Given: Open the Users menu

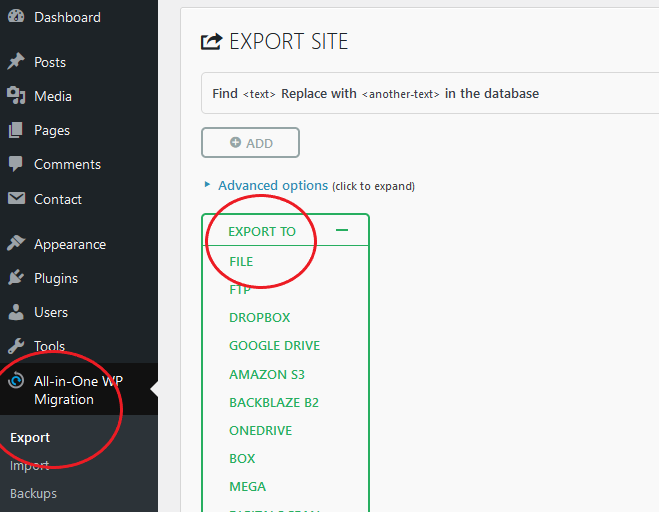Looking at the screenshot, I should tap(51, 312).
